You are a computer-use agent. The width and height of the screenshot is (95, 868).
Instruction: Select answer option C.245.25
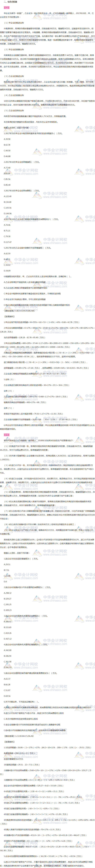(x=8, y=604)
